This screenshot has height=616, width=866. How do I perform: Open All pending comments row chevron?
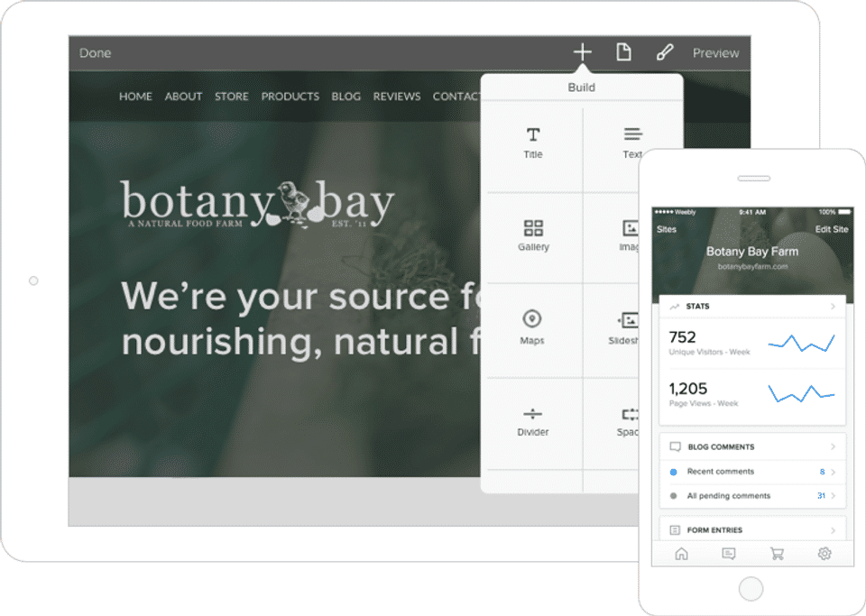[x=833, y=496]
